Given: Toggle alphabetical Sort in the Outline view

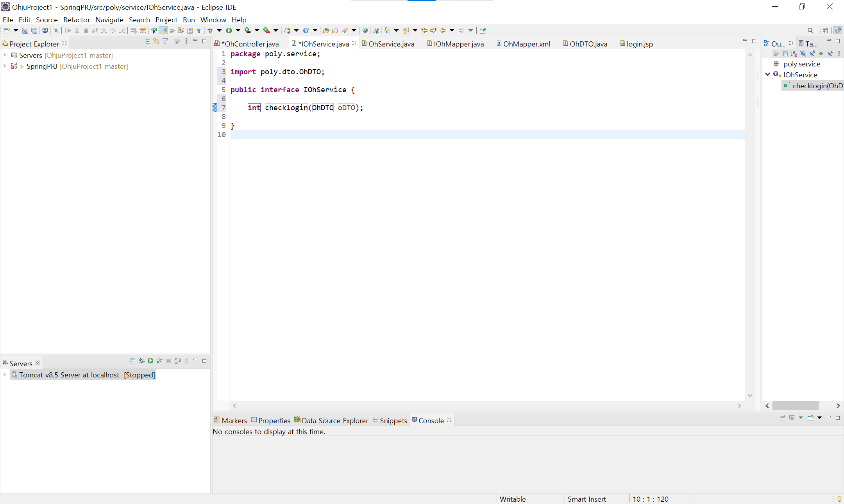Looking at the screenshot, I should point(794,54).
